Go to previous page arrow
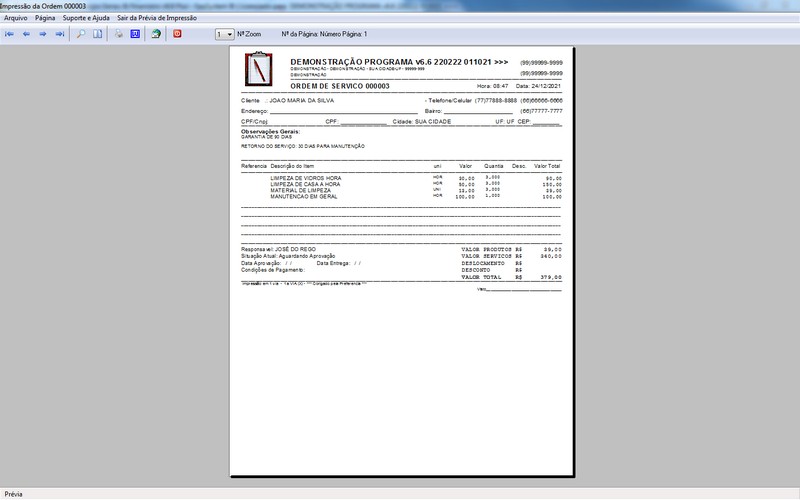This screenshot has width=800, height=500. [26, 34]
